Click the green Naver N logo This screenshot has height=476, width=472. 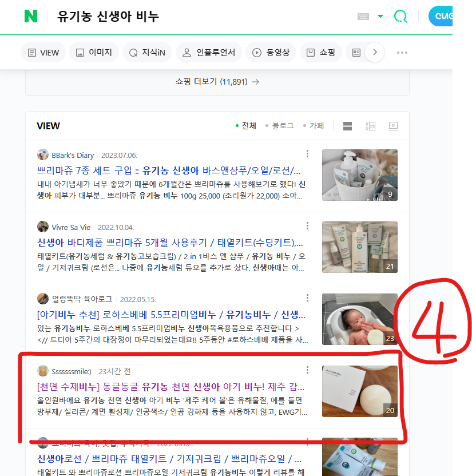click(x=31, y=16)
